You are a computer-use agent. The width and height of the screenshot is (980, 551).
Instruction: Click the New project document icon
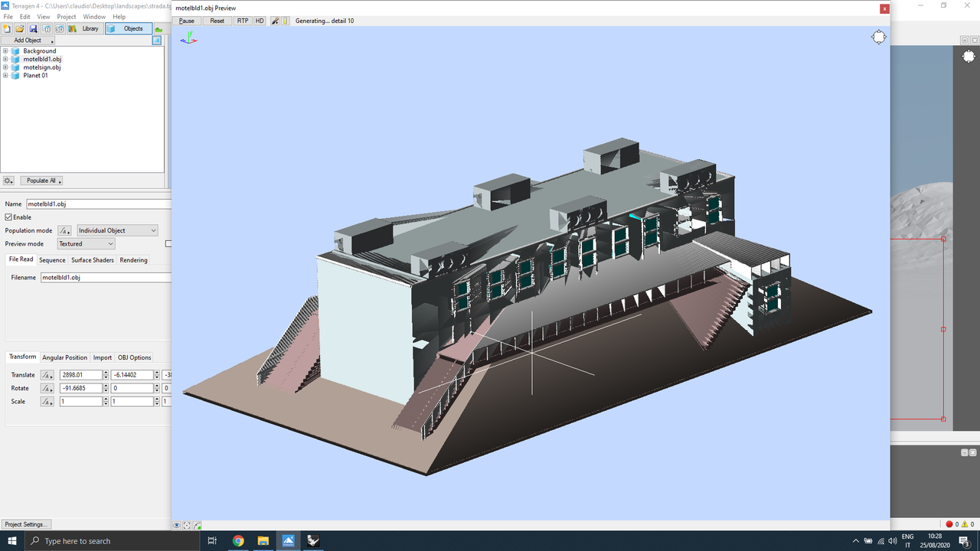point(7,28)
